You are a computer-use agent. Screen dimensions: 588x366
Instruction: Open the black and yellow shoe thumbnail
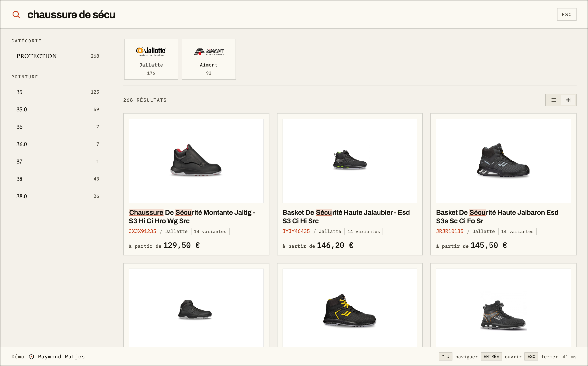(350, 308)
